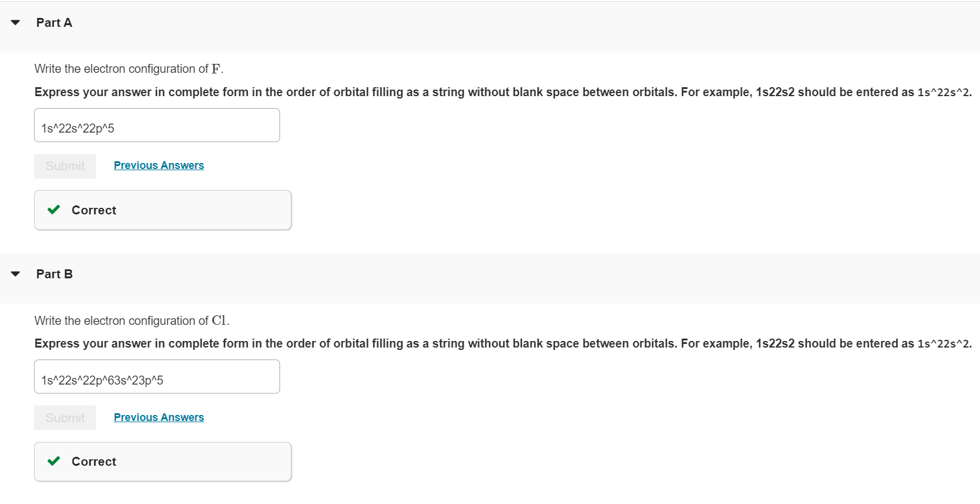Open Previous Answers for Part B
Screen dimensions: 980x504
coord(158,417)
